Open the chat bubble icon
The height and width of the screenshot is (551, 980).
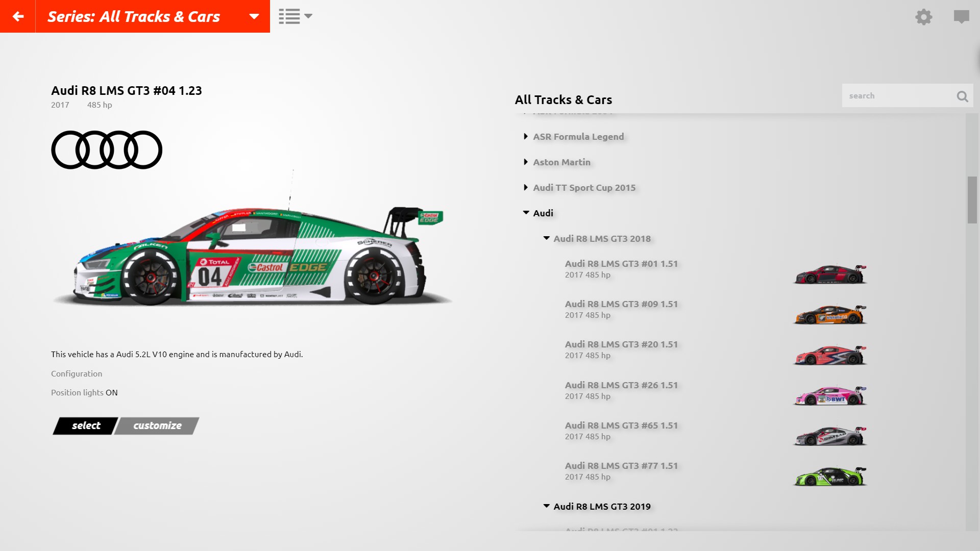pyautogui.click(x=961, y=17)
